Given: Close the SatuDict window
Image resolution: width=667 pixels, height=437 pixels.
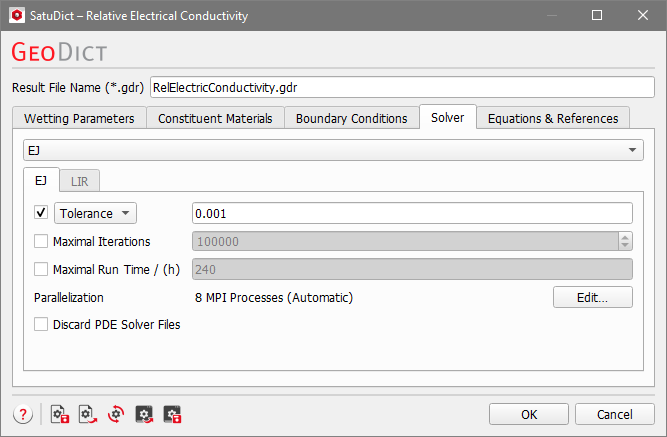Looking at the screenshot, I should [x=643, y=15].
